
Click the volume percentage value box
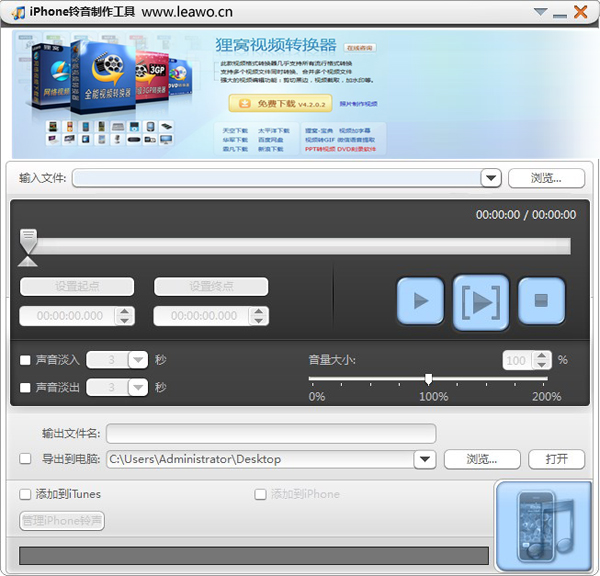(517, 360)
